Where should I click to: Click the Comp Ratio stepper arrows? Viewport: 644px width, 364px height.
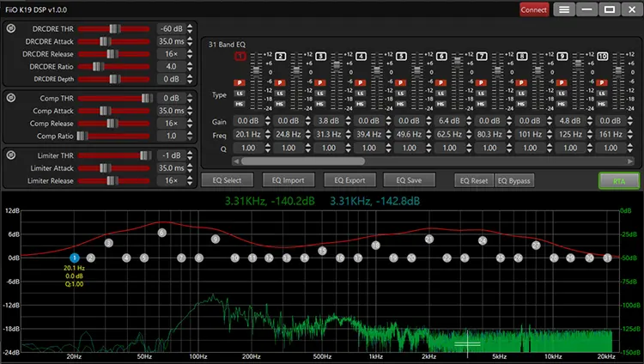[190, 136]
